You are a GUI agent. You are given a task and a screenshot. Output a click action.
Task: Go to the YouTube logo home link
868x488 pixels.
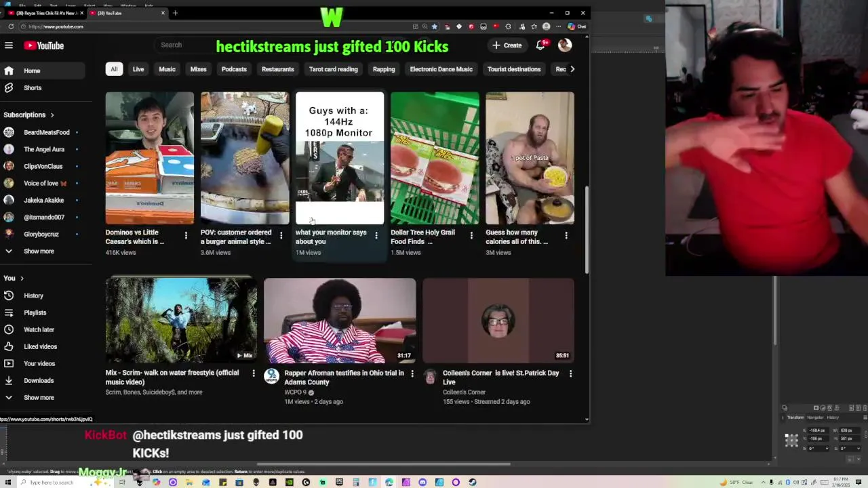click(x=44, y=45)
